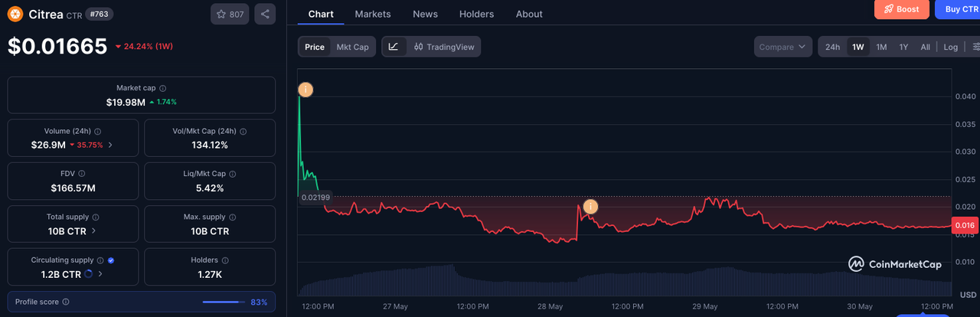The width and height of the screenshot is (980, 317).
Task: Click the $0.01665 price value
Action: coord(57,47)
